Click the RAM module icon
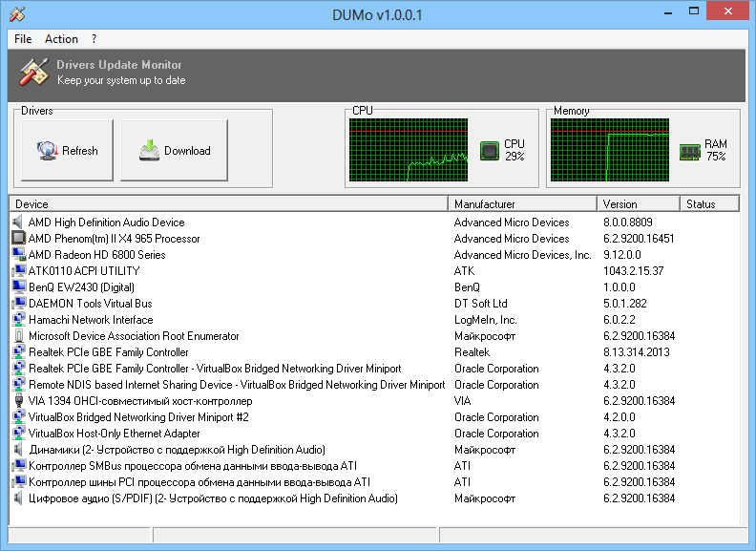The image size is (756, 551). click(689, 152)
